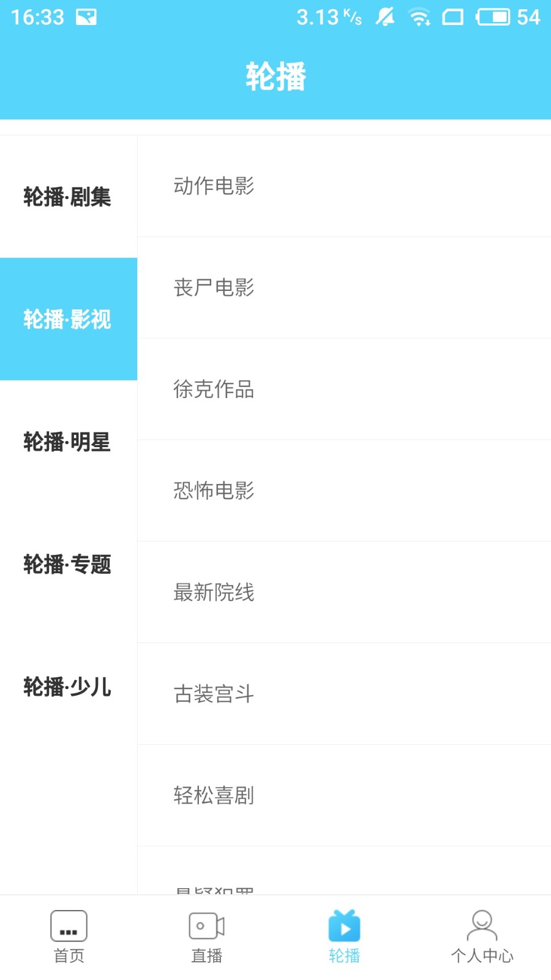Select the 轮播·剧集 category
The image size is (551, 980).
click(x=69, y=197)
